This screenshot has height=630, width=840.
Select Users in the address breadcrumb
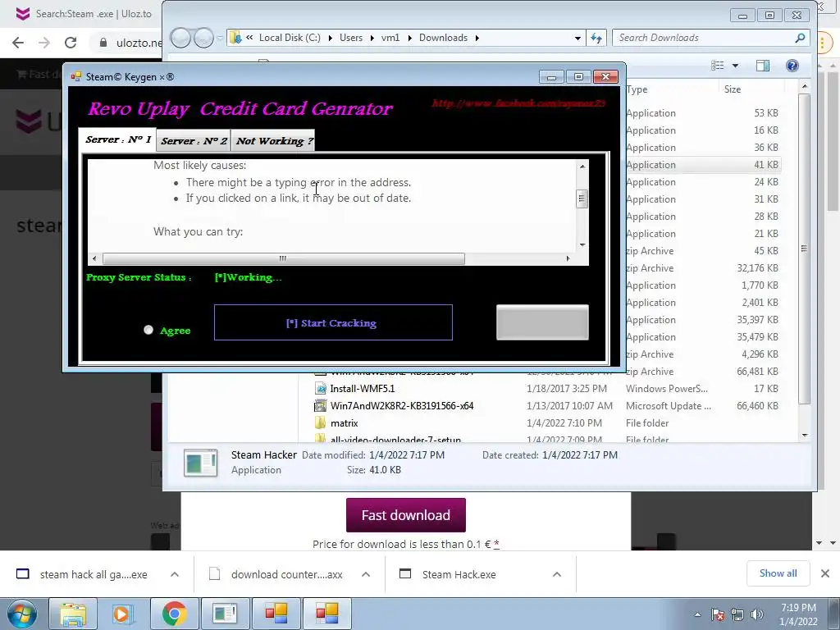[x=351, y=38]
